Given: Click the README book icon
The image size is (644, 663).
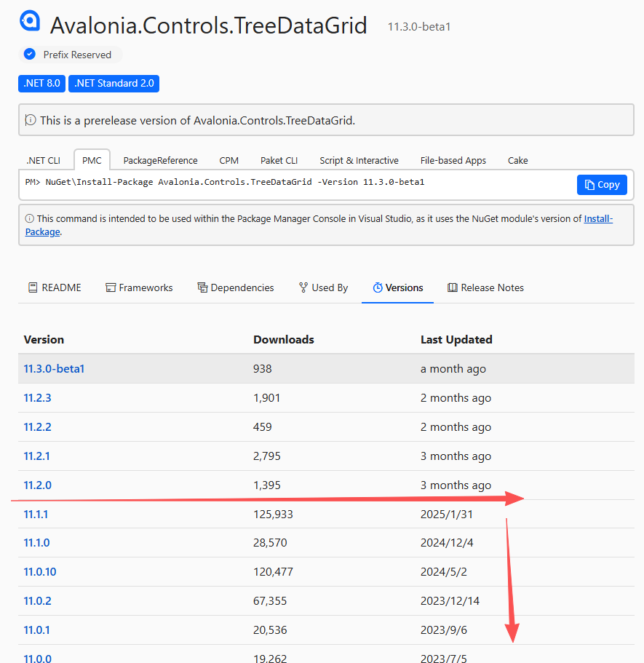Looking at the screenshot, I should (x=33, y=287).
